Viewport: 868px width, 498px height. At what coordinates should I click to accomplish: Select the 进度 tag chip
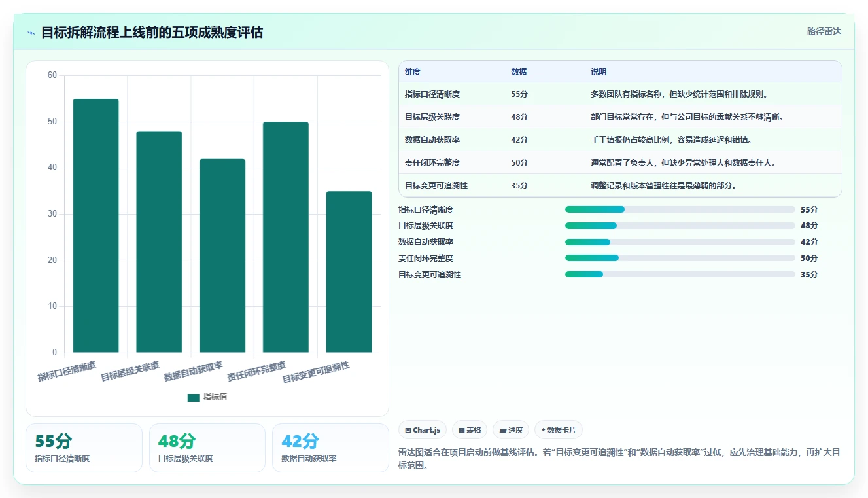(x=511, y=430)
